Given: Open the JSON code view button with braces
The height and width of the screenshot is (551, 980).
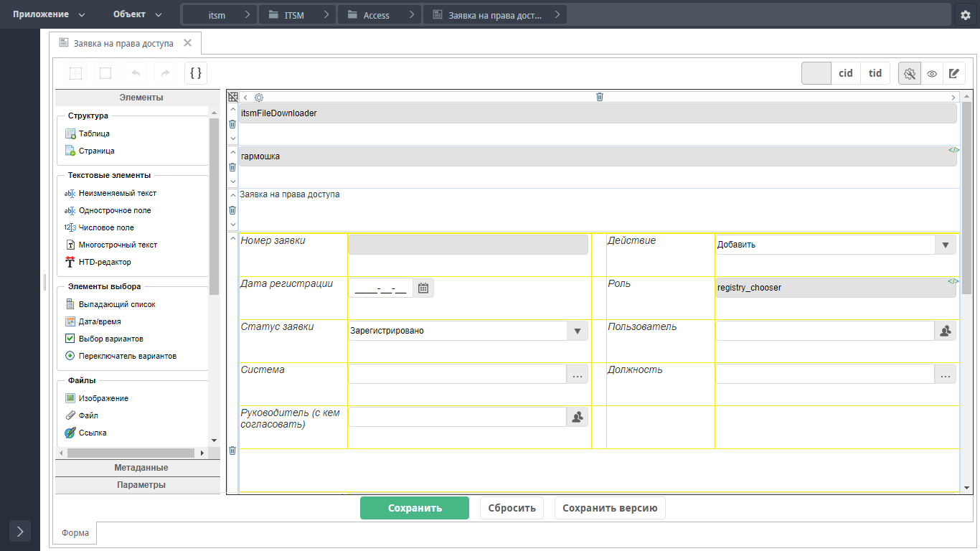Looking at the screenshot, I should [196, 73].
